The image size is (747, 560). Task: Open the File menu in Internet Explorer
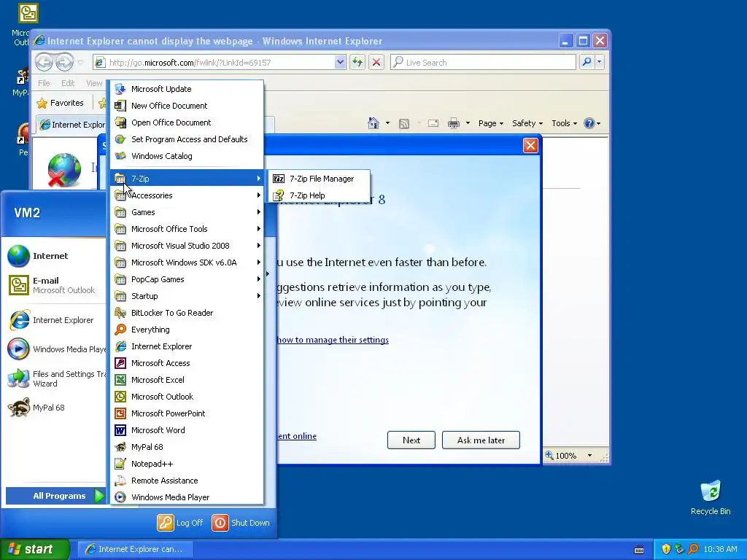point(44,83)
